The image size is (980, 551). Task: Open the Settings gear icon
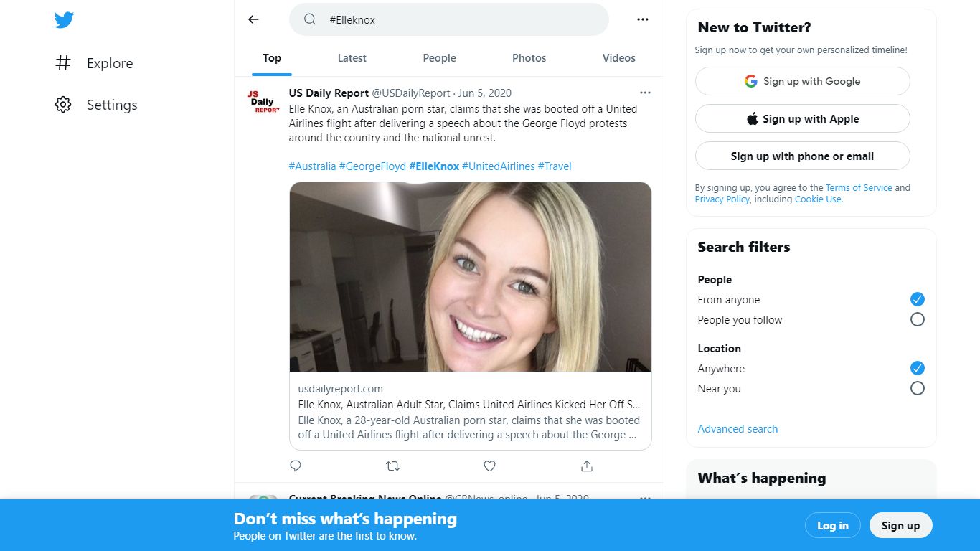click(x=63, y=105)
